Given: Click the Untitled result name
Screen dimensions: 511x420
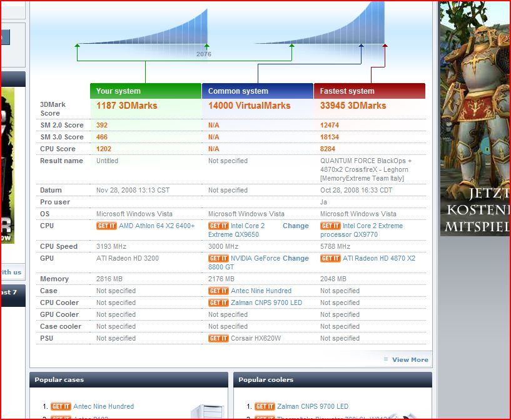Looking at the screenshot, I should (107, 161).
